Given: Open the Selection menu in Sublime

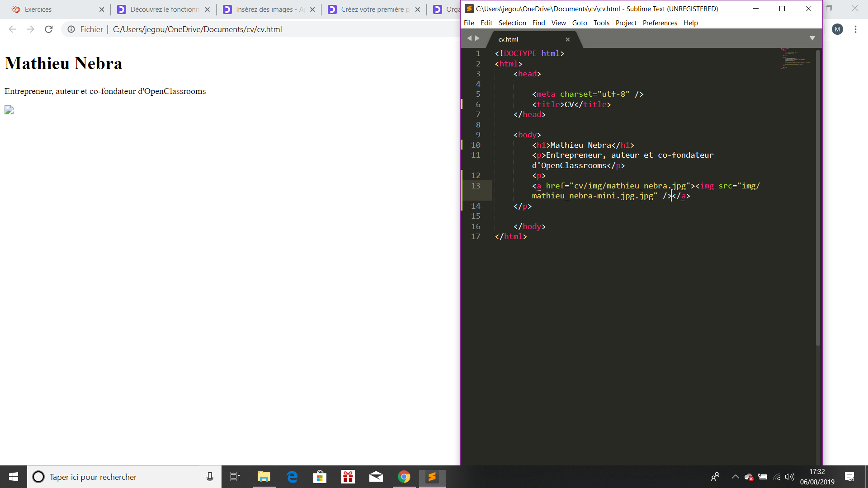Looking at the screenshot, I should tap(512, 23).
